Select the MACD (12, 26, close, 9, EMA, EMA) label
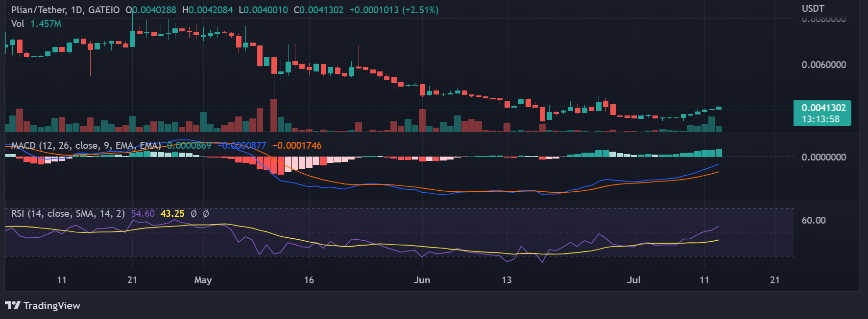The image size is (868, 319). coord(86,145)
